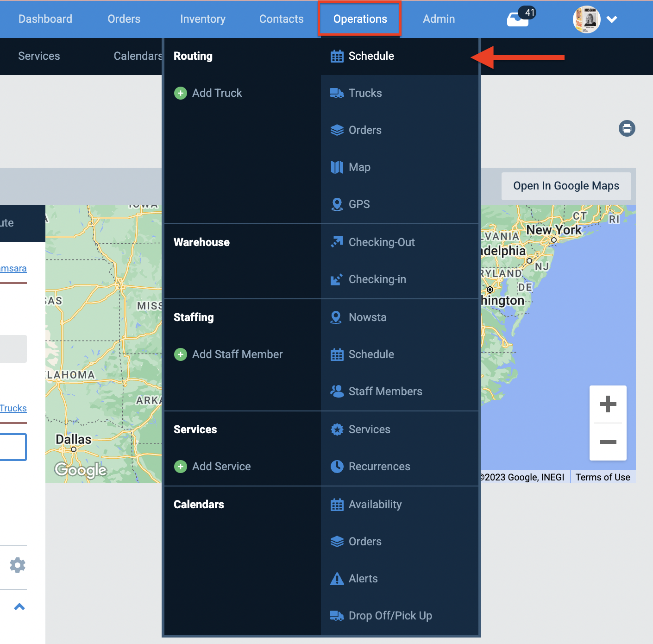
Task: Click the Drop Off/Pick Up truck icon
Action: 337,616
